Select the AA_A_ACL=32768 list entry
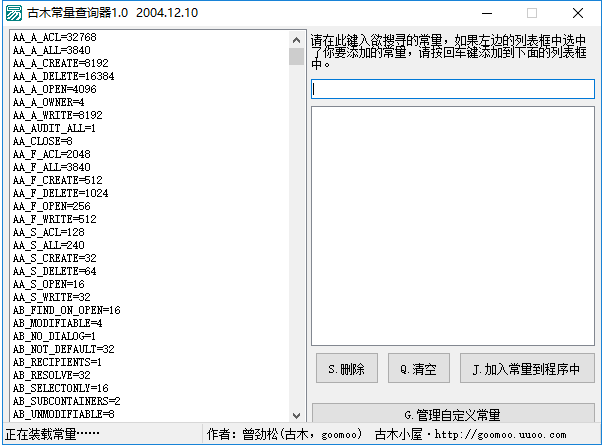The image size is (604, 447). point(55,37)
